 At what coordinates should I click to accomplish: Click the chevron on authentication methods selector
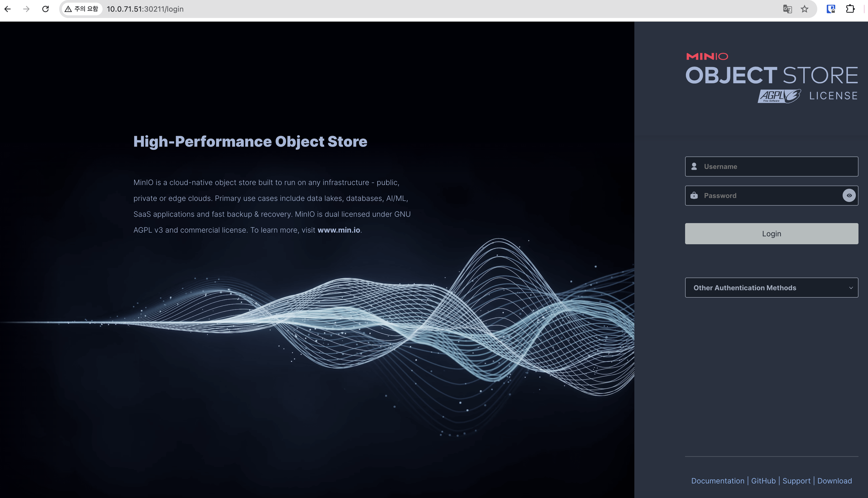point(851,288)
